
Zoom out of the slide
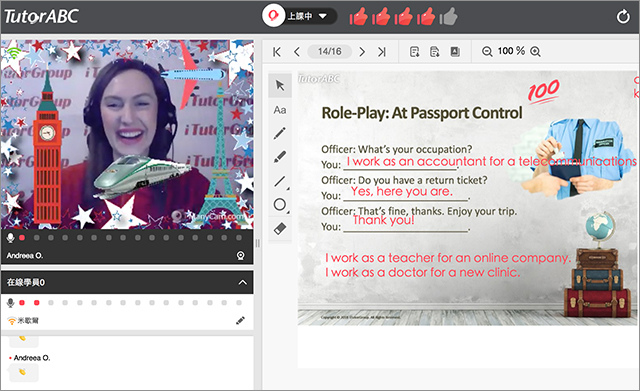[487, 51]
